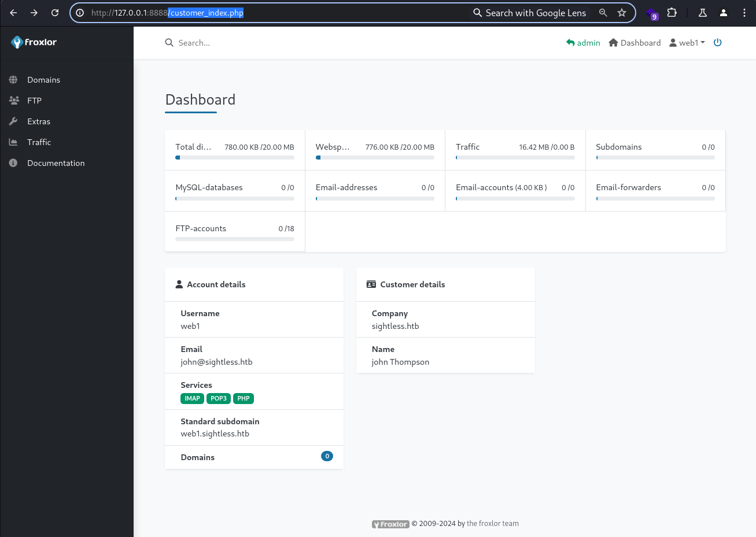Click the Froxlor footer logo badge
Screen dimensions: 756x537
click(390, 524)
